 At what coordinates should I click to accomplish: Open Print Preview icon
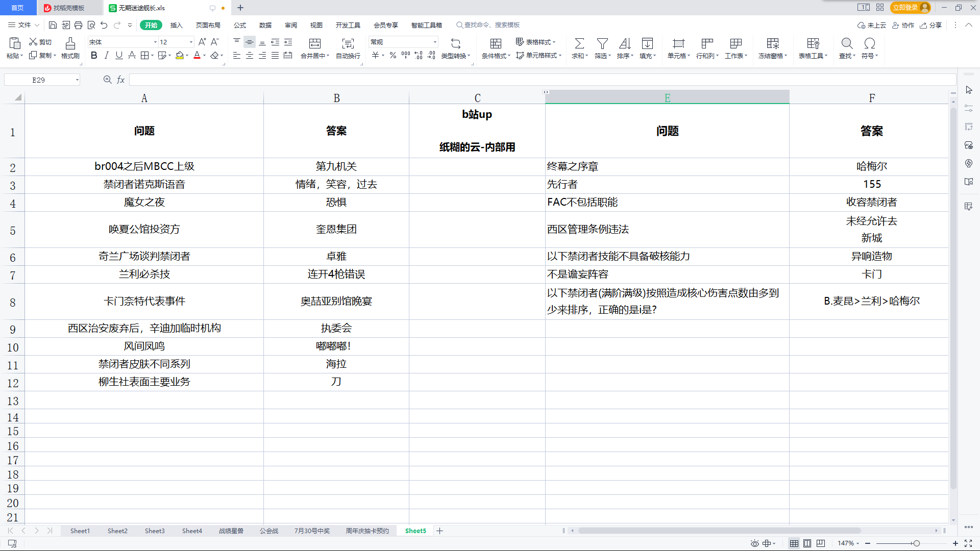click(x=91, y=25)
